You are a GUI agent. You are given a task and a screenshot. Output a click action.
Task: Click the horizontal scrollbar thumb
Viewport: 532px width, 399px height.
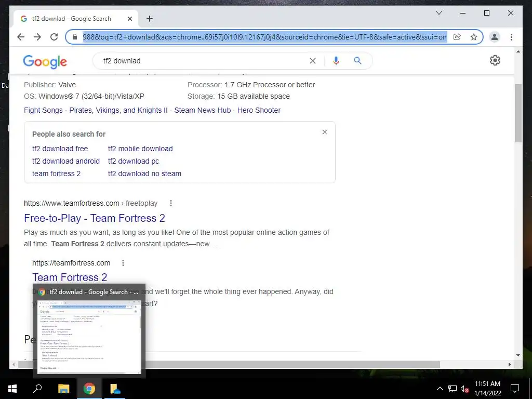[x=229, y=365]
